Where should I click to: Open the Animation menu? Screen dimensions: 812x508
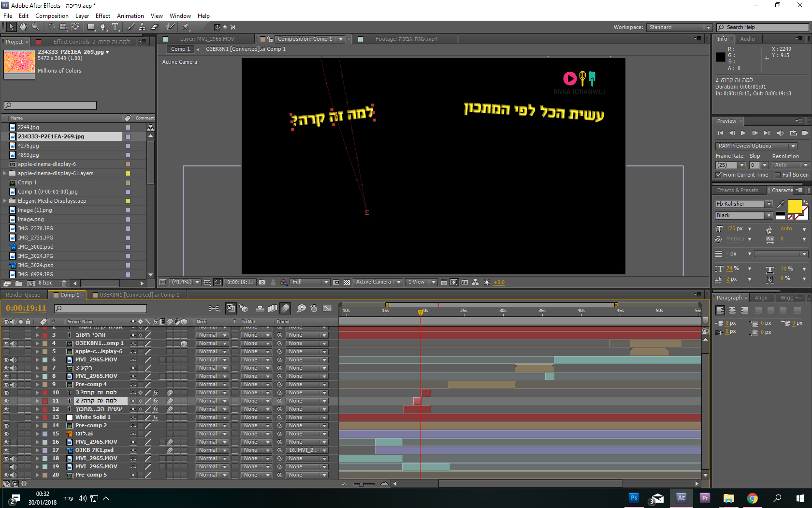pyautogui.click(x=130, y=16)
